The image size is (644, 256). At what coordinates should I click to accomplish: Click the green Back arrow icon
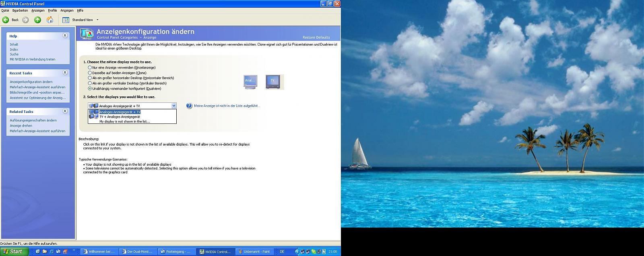pos(6,20)
